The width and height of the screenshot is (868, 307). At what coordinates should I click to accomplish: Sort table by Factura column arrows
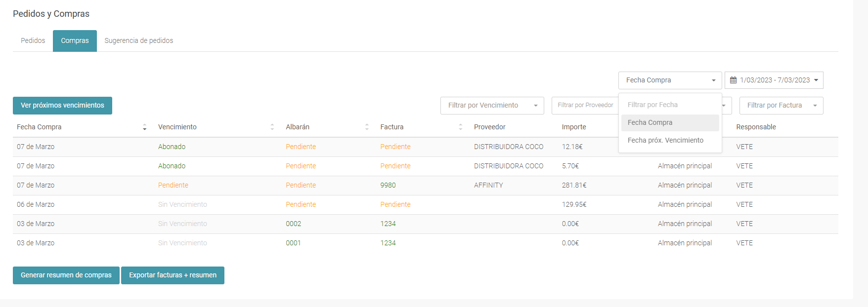tap(460, 127)
